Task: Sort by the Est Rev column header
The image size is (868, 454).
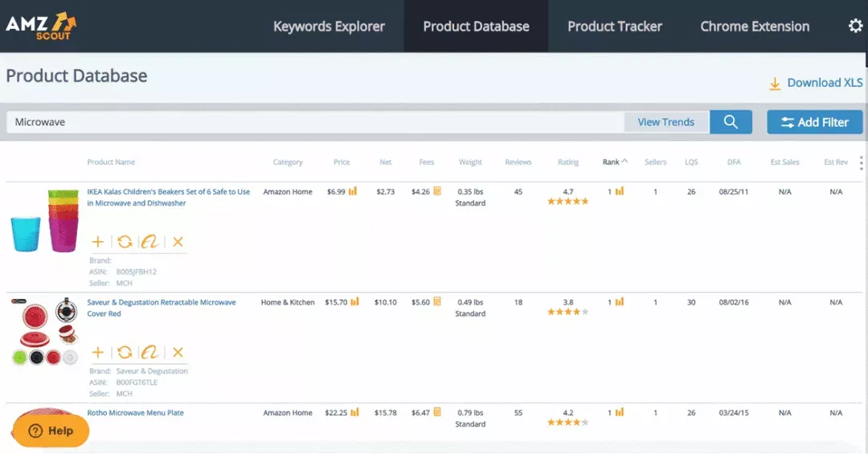Action: click(x=836, y=162)
